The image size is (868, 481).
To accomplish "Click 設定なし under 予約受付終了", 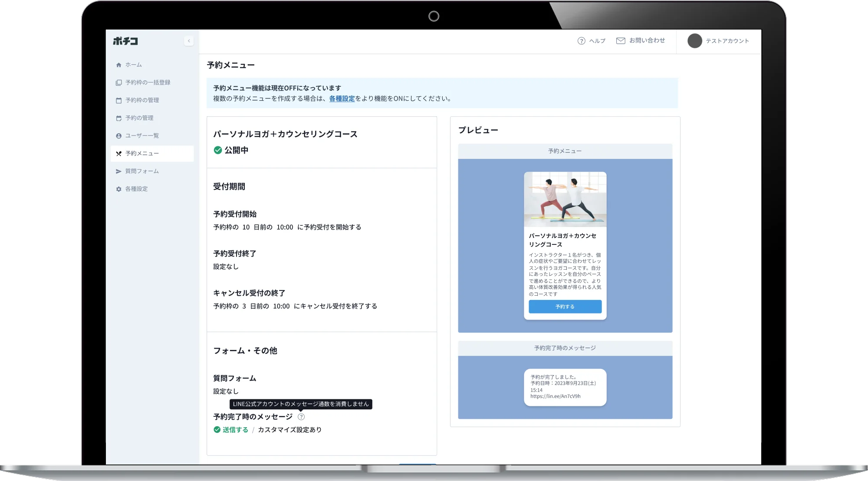I will point(226,267).
